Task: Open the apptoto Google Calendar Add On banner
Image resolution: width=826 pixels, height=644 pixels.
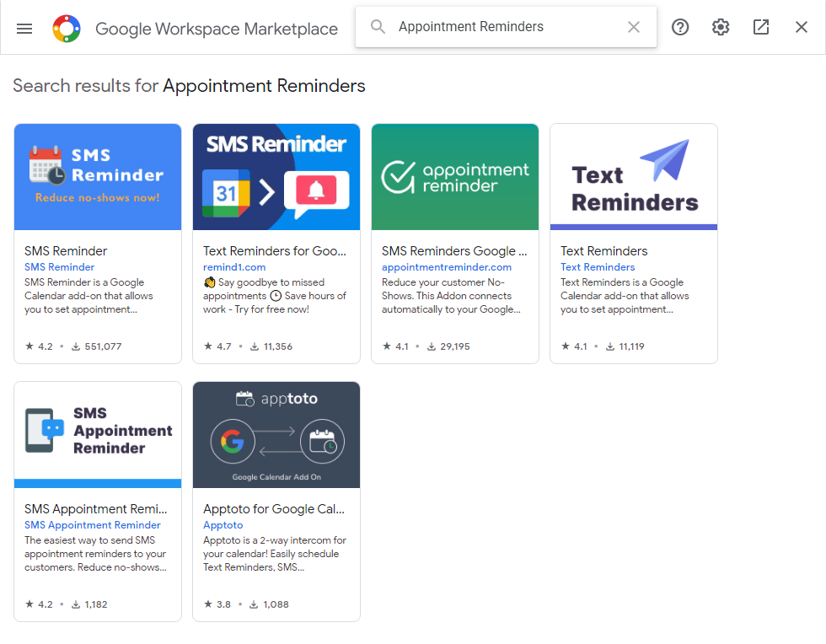Action: (276, 435)
